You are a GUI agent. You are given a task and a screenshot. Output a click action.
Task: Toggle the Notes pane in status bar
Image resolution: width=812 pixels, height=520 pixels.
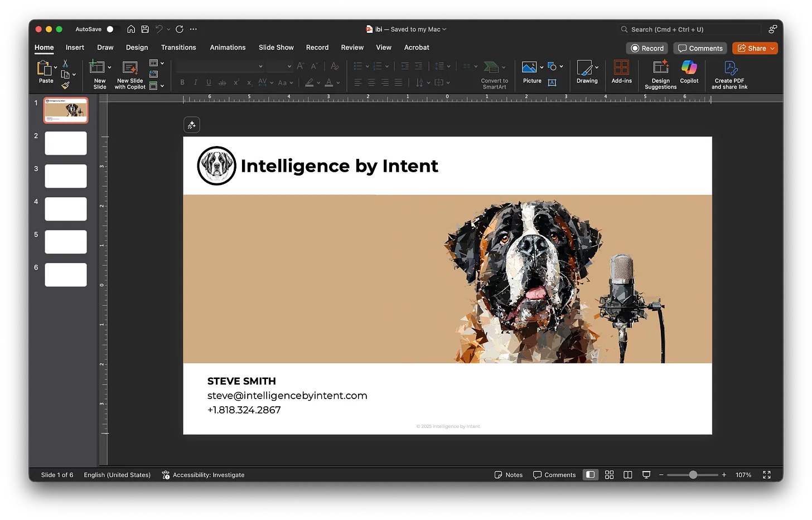click(509, 475)
